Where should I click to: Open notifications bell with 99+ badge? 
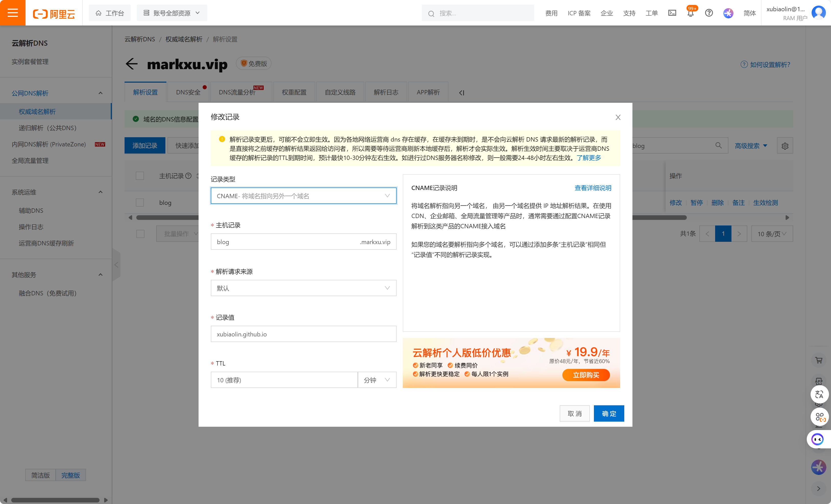[690, 13]
